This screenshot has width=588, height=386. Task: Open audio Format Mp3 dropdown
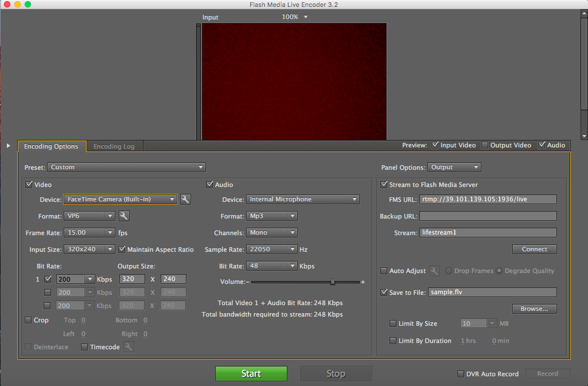pos(272,216)
